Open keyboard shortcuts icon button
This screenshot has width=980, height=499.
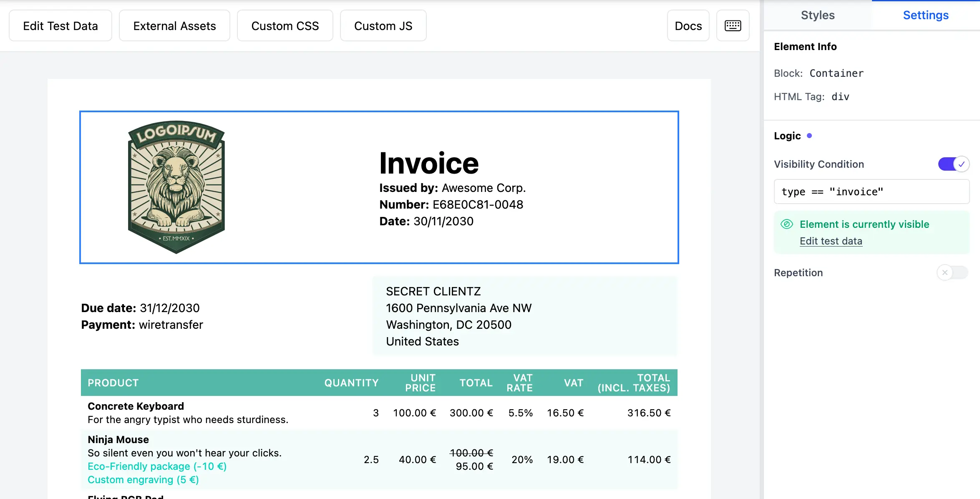[x=733, y=26]
